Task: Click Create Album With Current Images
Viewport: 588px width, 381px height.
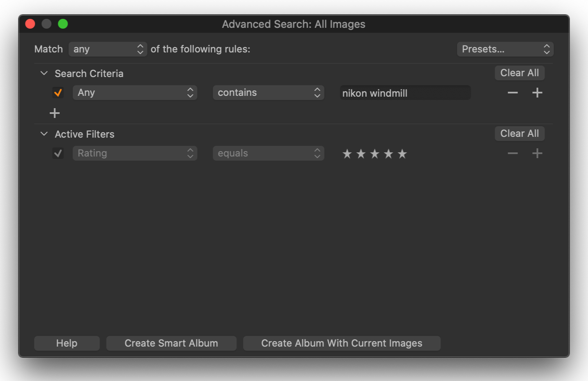Action: 342,343
